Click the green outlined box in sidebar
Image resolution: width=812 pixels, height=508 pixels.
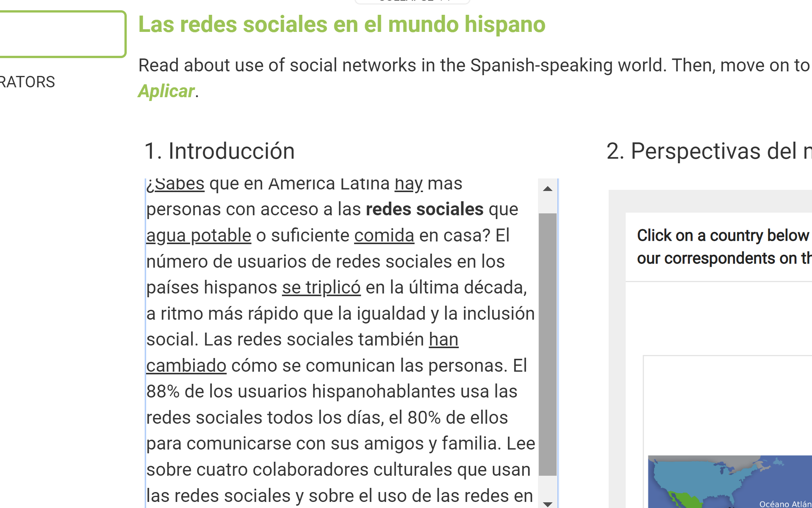coord(63,34)
